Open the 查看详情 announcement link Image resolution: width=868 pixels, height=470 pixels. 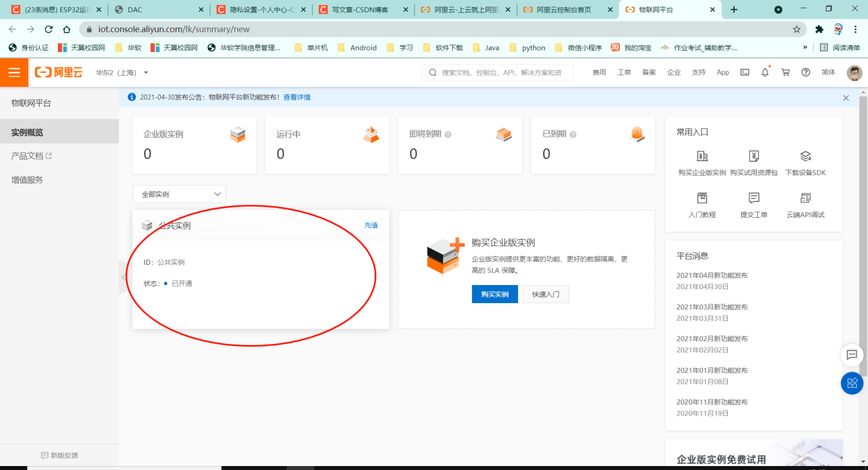[x=297, y=97]
